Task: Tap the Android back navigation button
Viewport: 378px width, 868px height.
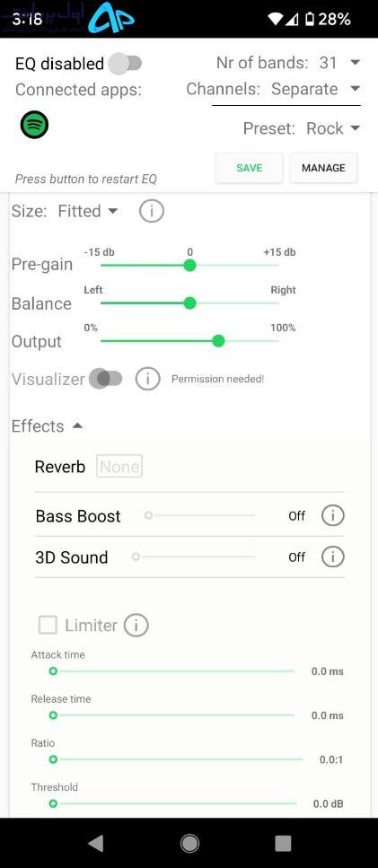Action: coord(95,843)
